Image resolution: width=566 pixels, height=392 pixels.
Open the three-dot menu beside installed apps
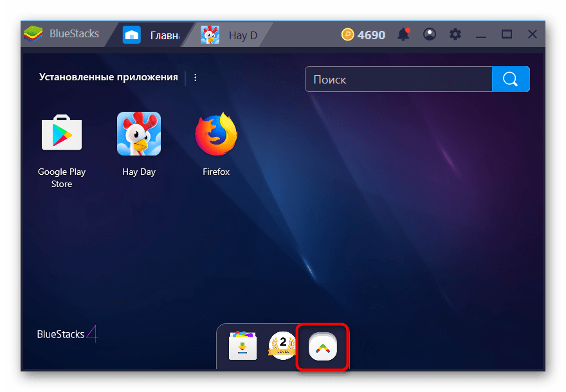(196, 77)
